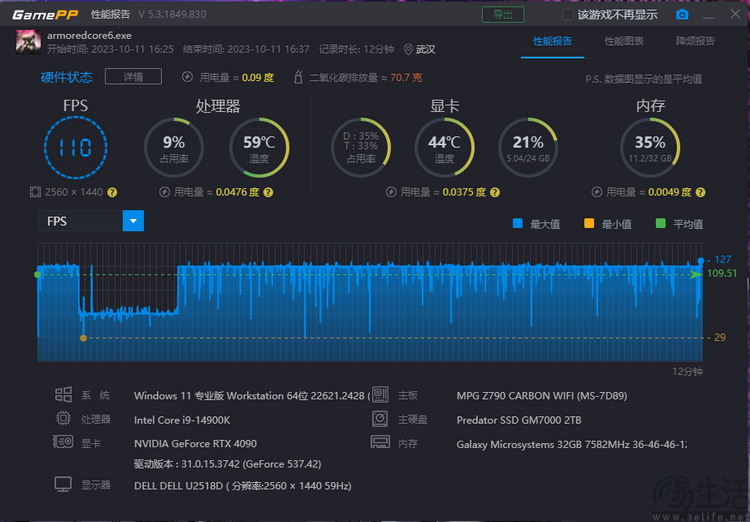Image resolution: width=750 pixels, height=522 pixels.
Task: Click Predator SSD GM7000 2TB text
Action: click(x=518, y=420)
